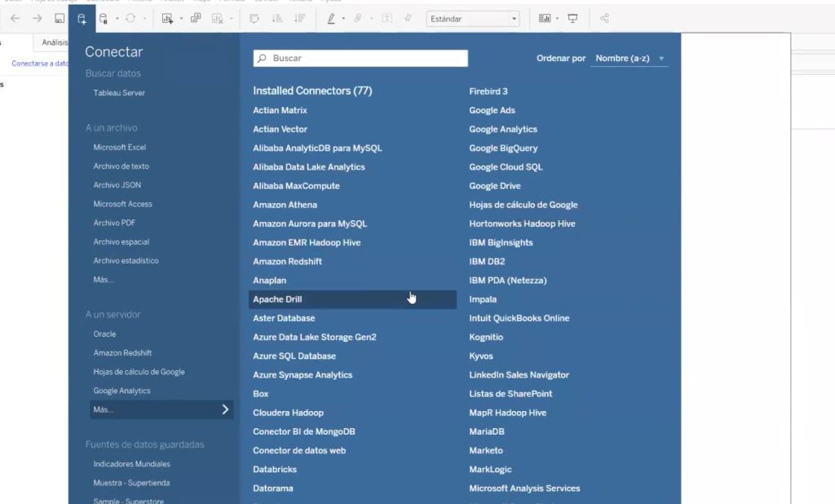Image resolution: width=835 pixels, height=504 pixels.
Task: Connect to Microsoft Access
Action: tap(123, 204)
